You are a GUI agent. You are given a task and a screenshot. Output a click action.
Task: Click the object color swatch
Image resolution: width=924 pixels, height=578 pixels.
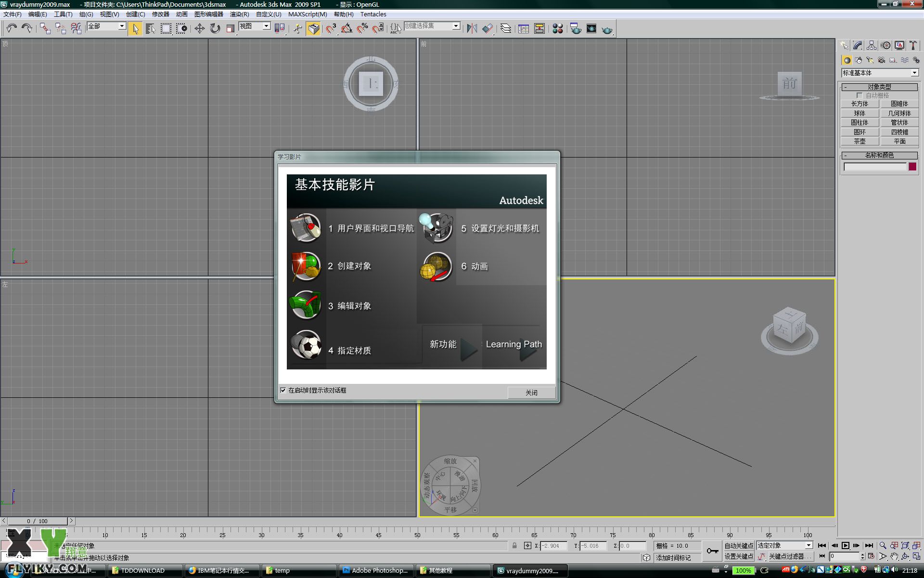coord(912,167)
